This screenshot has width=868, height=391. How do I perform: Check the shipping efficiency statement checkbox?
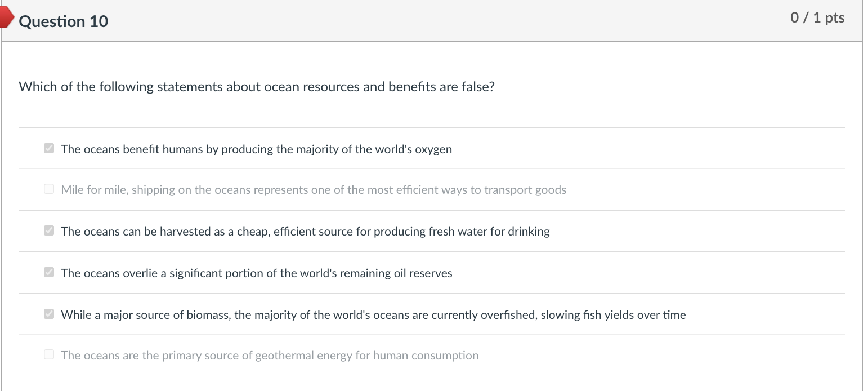pyautogui.click(x=49, y=189)
